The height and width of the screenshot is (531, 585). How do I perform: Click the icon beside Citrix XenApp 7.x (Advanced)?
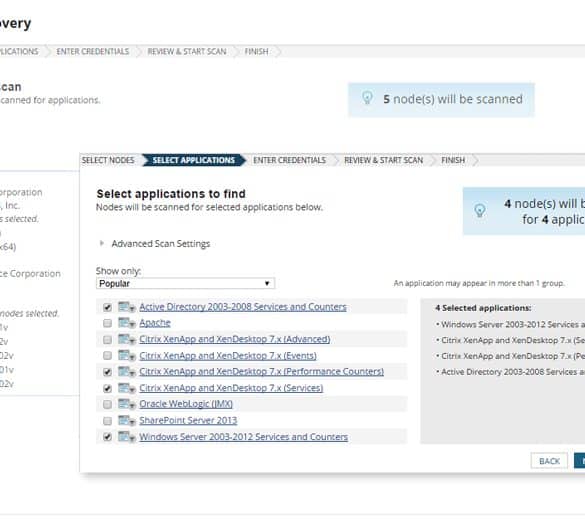[126, 339]
